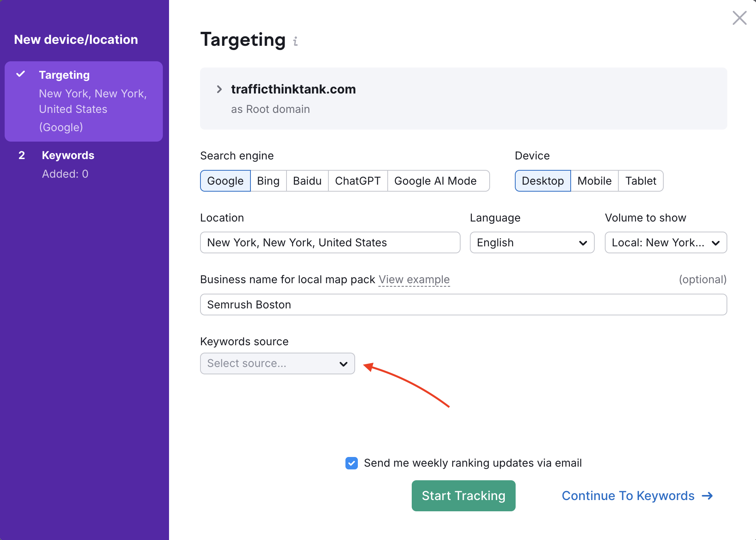Open the Keywords source selector
The width and height of the screenshot is (756, 540).
(x=277, y=363)
